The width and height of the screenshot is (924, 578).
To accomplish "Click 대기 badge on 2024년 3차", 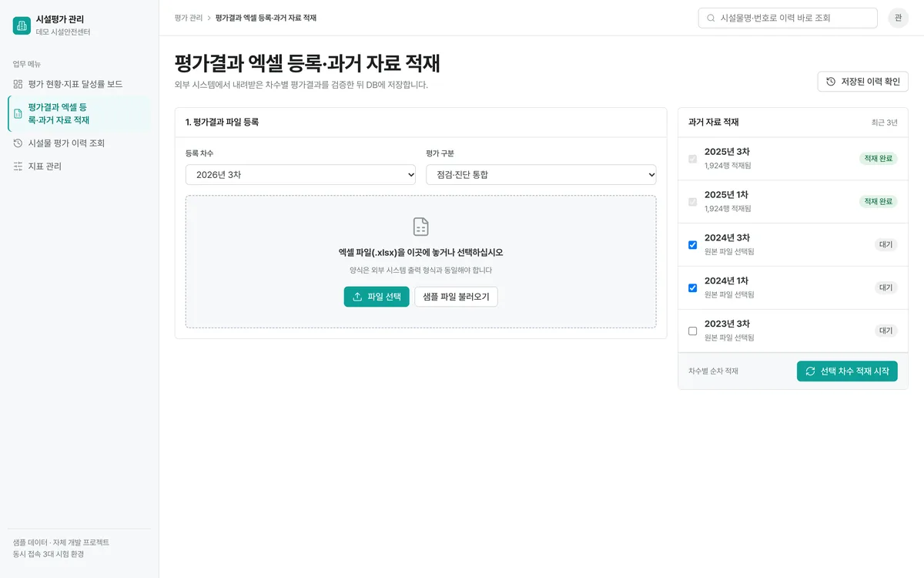I will [x=886, y=245].
